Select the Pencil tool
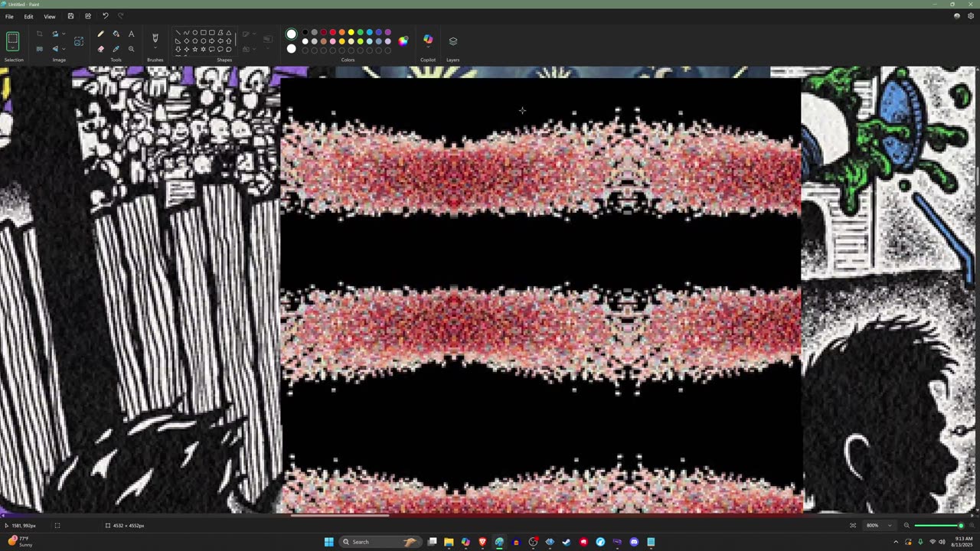Screen dimensions: 980x551 (100, 34)
